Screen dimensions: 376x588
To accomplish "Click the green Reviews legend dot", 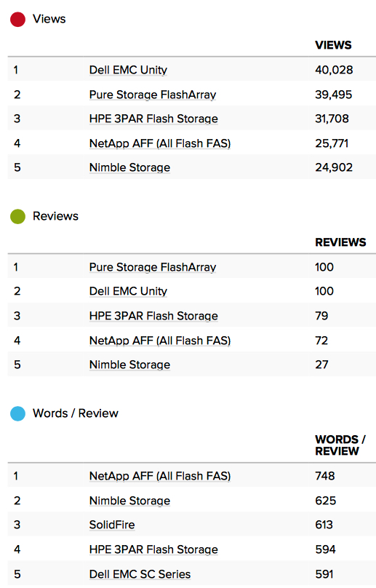I will 17,216.
